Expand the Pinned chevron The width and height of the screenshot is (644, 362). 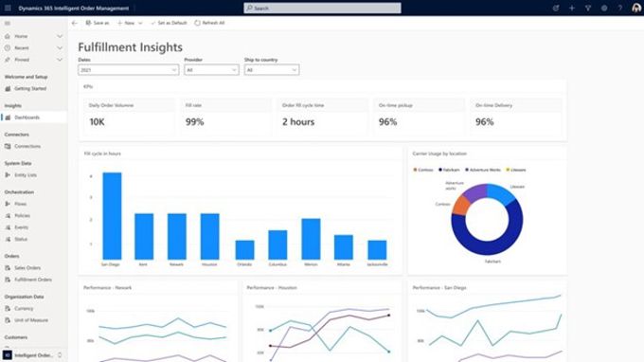click(x=60, y=60)
